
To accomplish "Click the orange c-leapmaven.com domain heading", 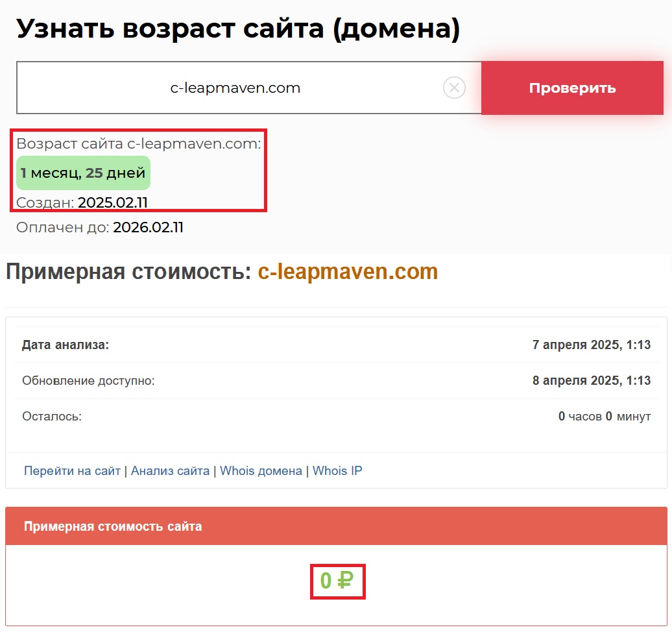I will (348, 272).
